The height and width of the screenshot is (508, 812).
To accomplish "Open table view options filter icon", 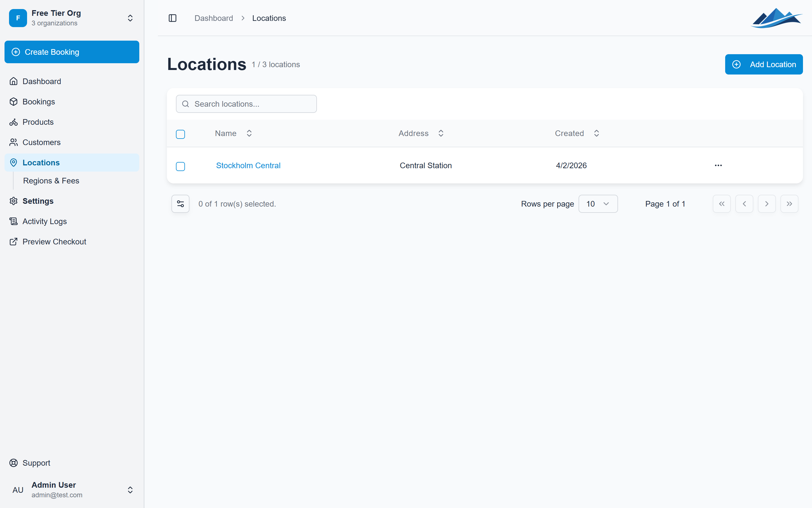I will click(180, 204).
